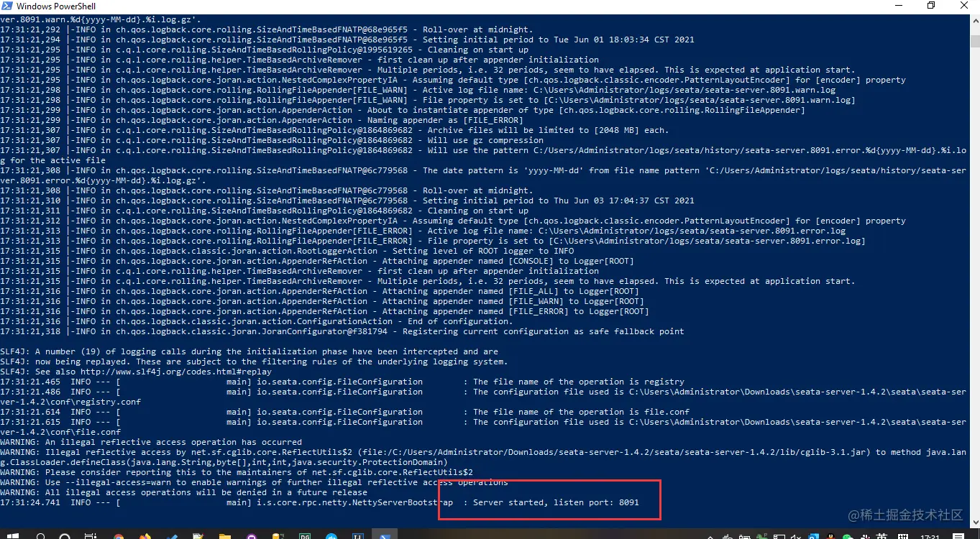
Task: Click the slf4j.org codes.html#replay URL
Action: 176,372
